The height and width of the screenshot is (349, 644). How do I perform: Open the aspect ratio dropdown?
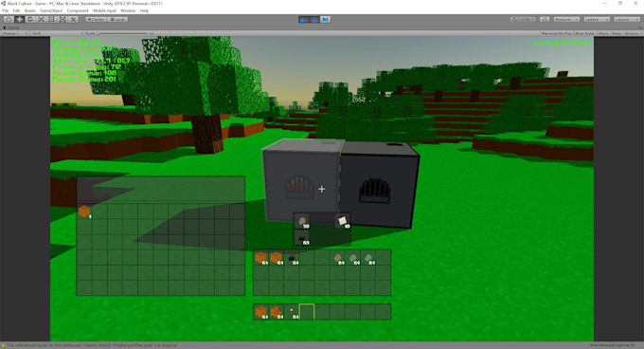pos(57,33)
